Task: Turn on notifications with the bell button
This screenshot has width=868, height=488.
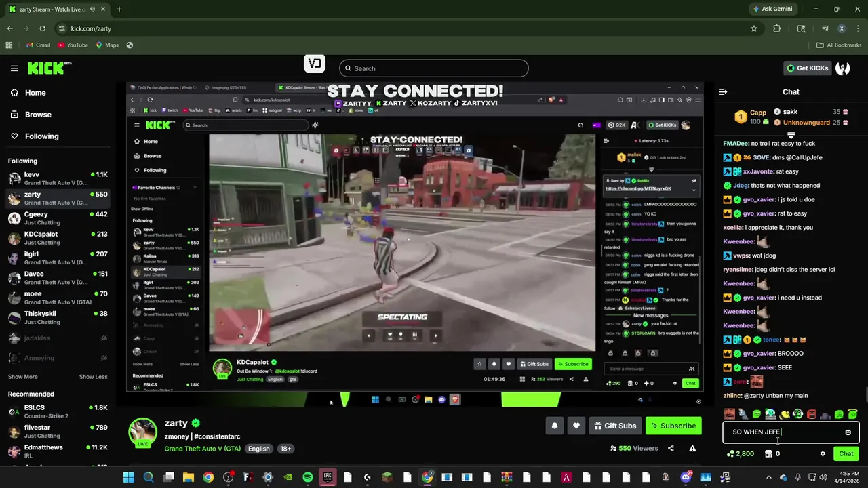Action: coord(554,426)
